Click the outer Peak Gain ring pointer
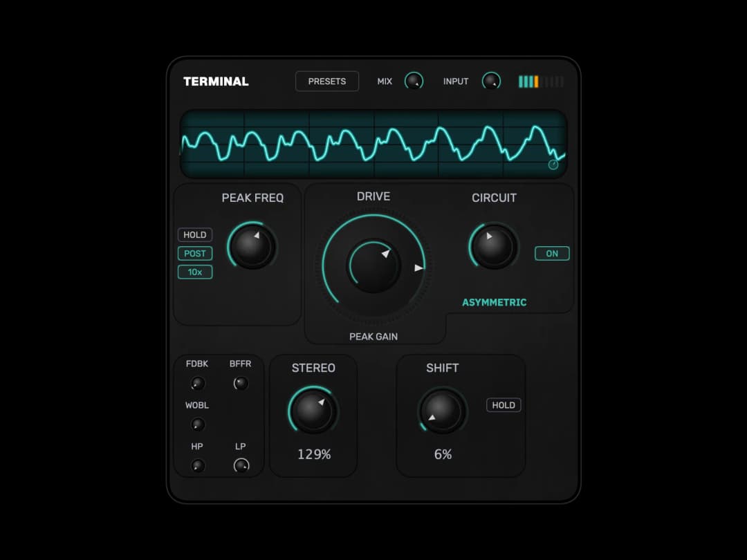The image size is (747, 560). coord(418,268)
